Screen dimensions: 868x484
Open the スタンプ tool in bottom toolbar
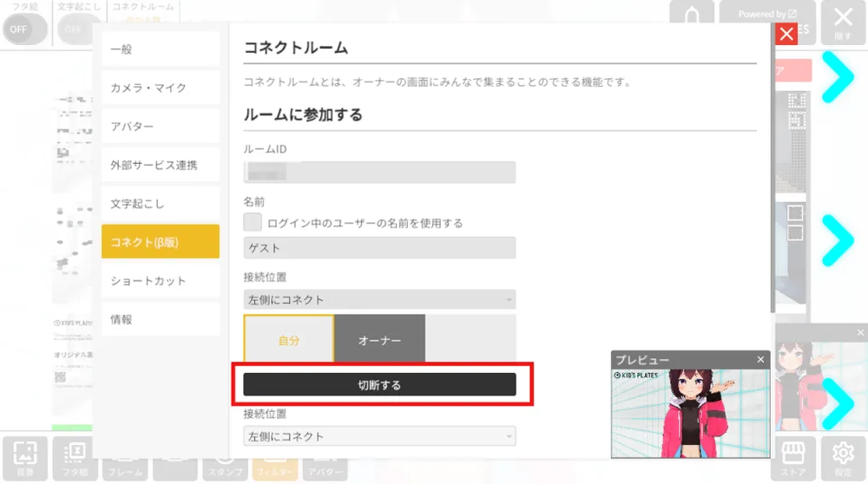pos(225,468)
